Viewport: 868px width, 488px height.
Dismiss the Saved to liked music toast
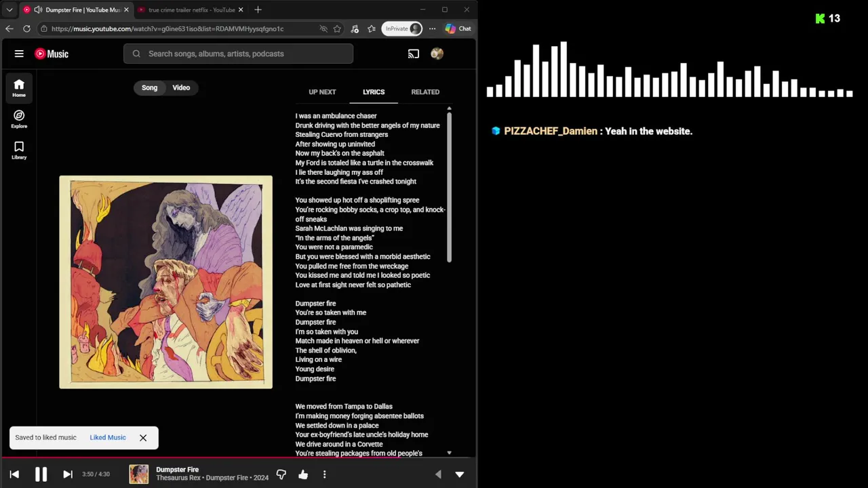pos(143,438)
